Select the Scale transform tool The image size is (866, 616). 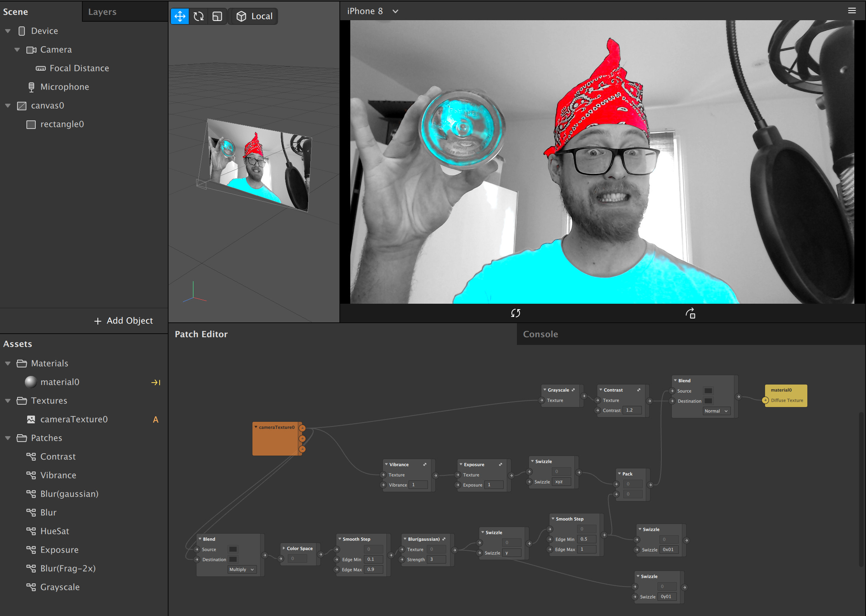217,16
